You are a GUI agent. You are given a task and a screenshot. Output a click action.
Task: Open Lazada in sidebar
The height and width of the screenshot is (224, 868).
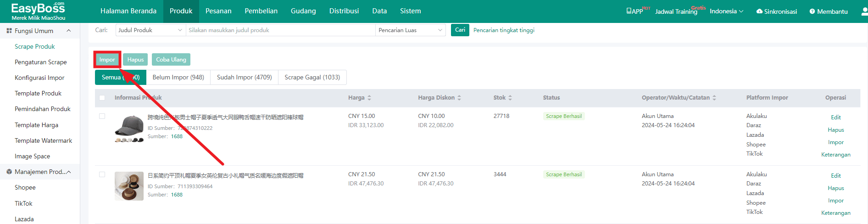coord(24,219)
